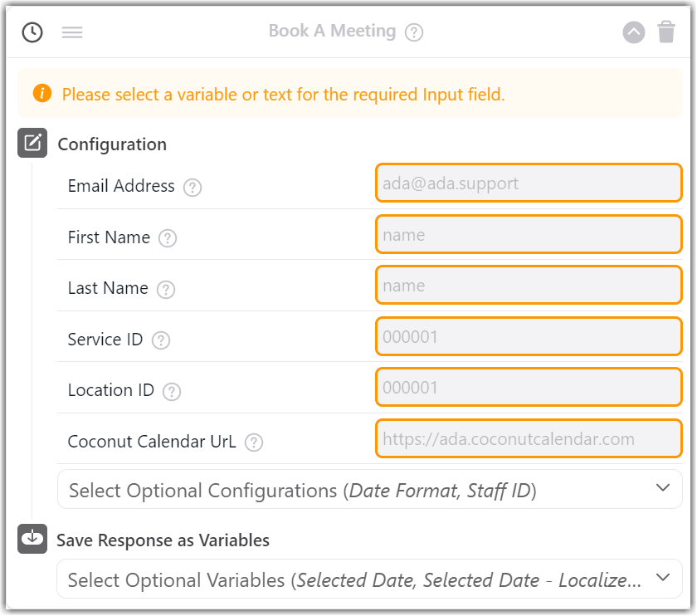Delete block with the trash icon
The height and width of the screenshot is (616, 697).
(x=666, y=32)
